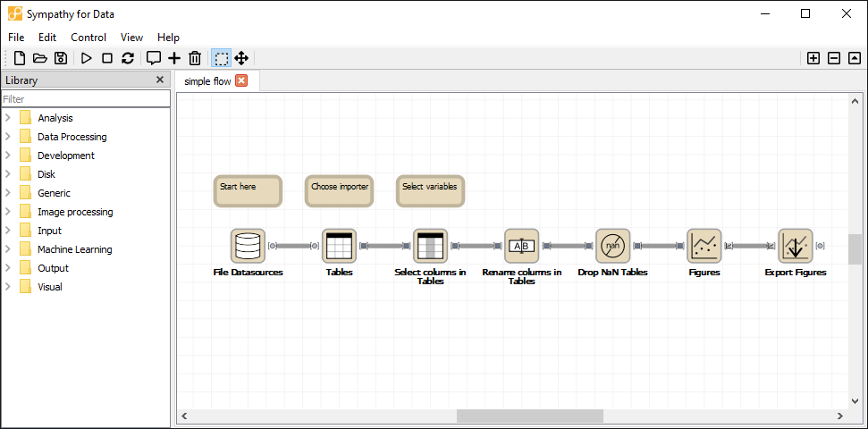The width and height of the screenshot is (868, 429).
Task: Open the Help menu
Action: pyautogui.click(x=168, y=38)
